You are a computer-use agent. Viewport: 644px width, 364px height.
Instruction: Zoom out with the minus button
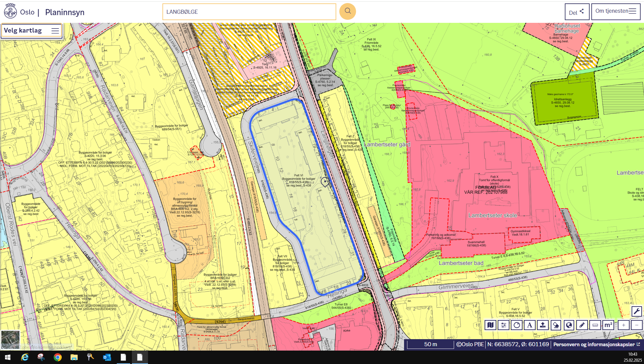click(x=637, y=325)
